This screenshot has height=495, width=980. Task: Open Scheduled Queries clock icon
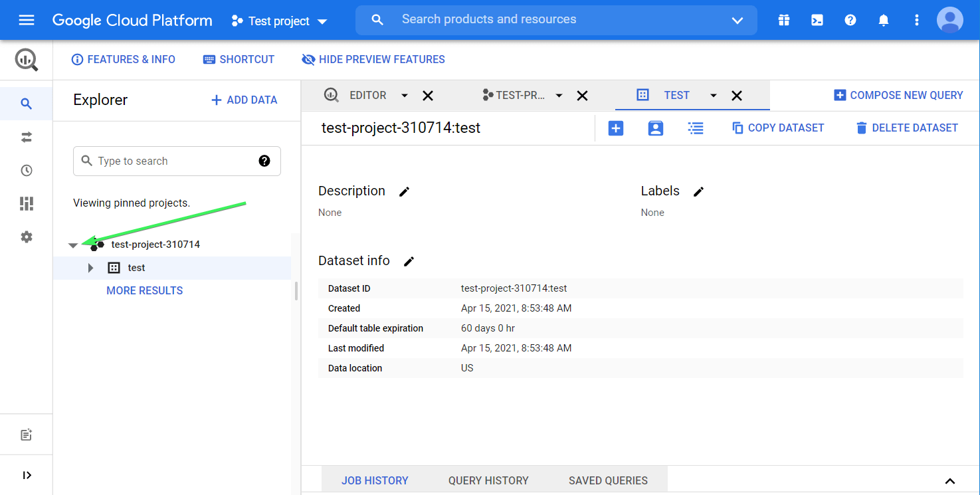[26, 170]
